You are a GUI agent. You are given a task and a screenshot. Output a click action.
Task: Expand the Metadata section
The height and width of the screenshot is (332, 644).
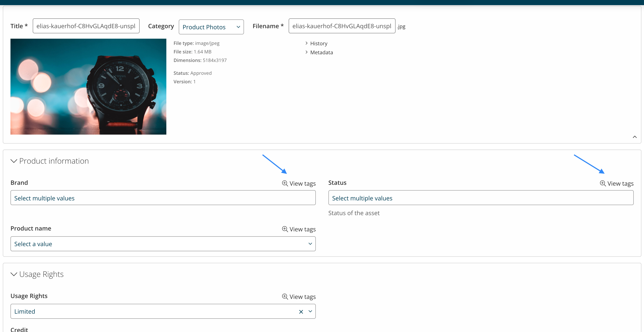tap(319, 53)
